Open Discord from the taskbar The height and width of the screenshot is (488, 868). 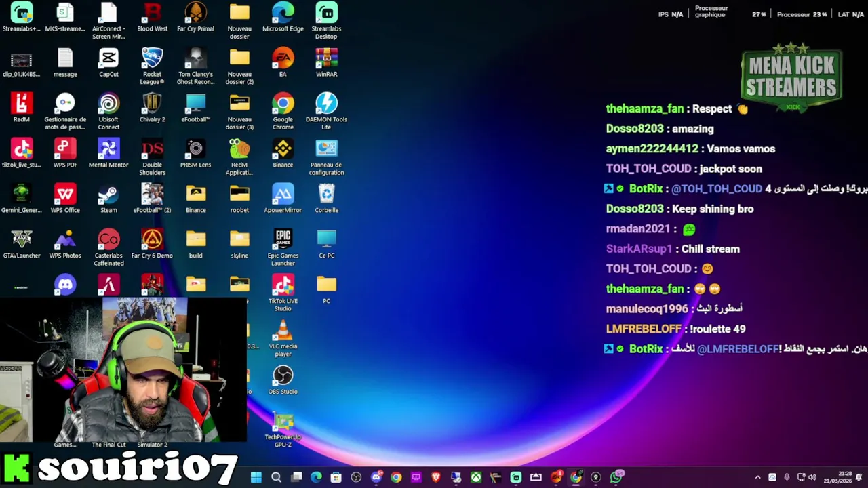[376, 477]
